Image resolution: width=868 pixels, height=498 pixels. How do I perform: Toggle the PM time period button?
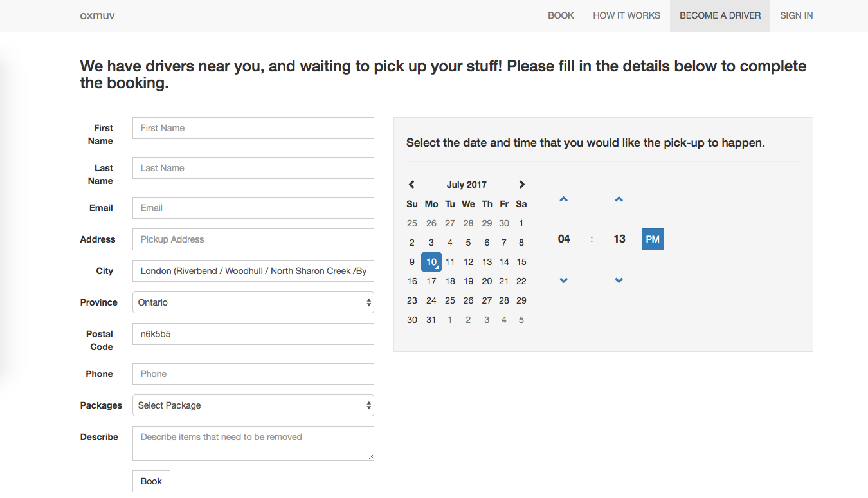pos(652,239)
